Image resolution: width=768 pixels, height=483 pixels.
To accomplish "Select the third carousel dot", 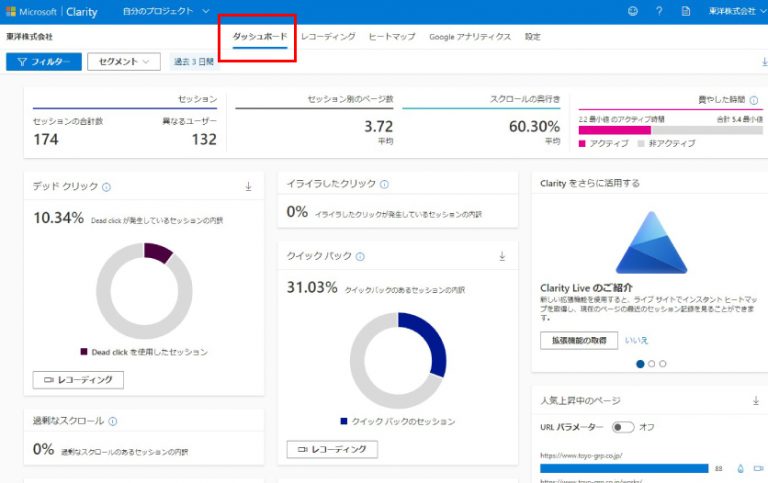I will point(663,364).
